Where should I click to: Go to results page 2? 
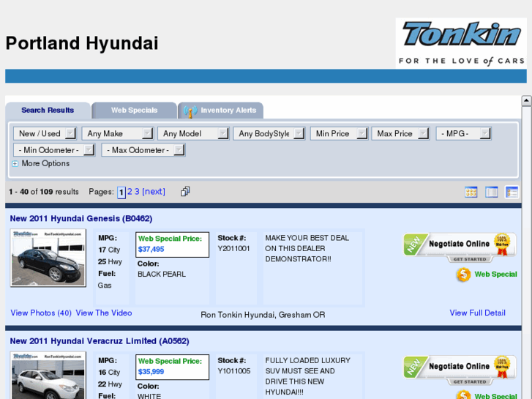(x=130, y=192)
